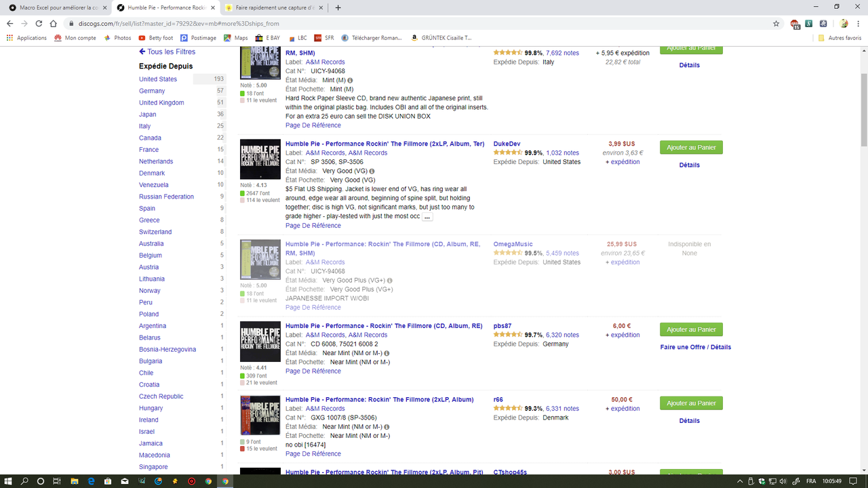The height and width of the screenshot is (488, 868).
Task: Click the browser back arrow
Action: pos(10,23)
